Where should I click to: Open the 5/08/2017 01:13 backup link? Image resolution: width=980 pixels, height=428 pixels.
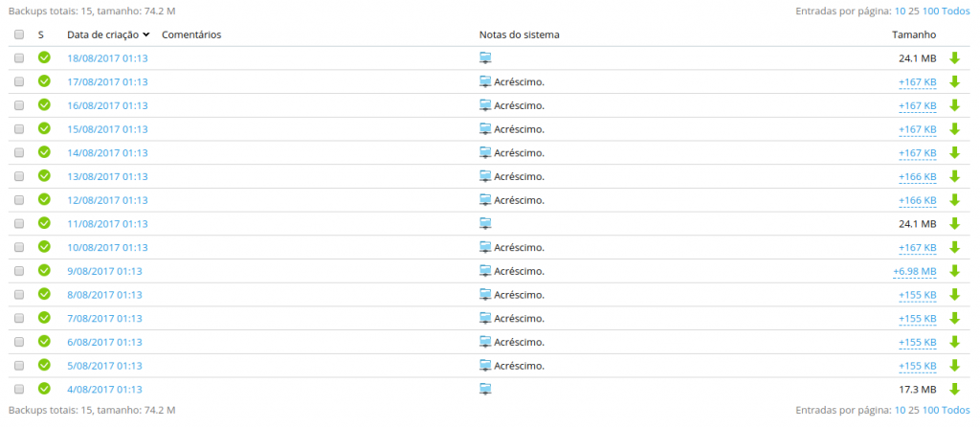tap(104, 366)
